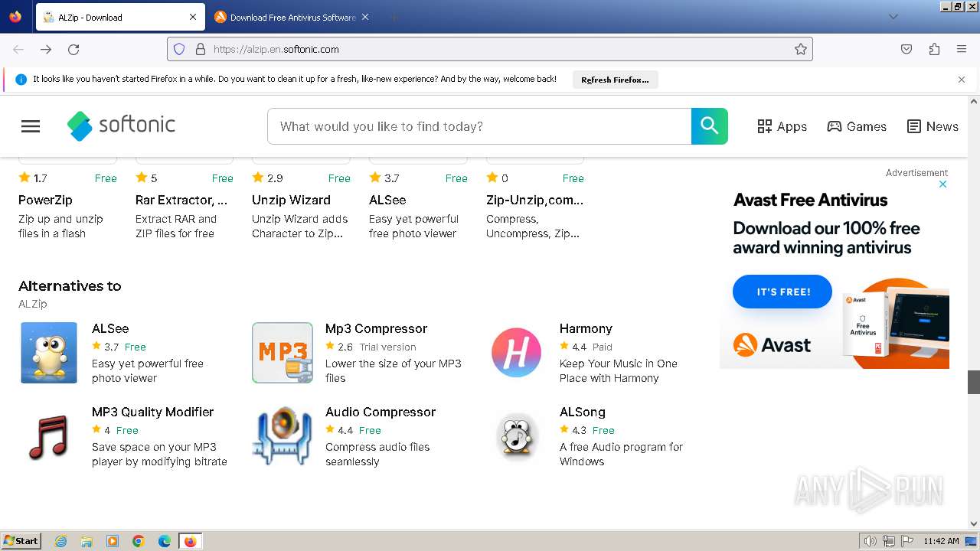The height and width of the screenshot is (551, 980).
Task: List all tabs dropdown arrow
Action: 893,17
